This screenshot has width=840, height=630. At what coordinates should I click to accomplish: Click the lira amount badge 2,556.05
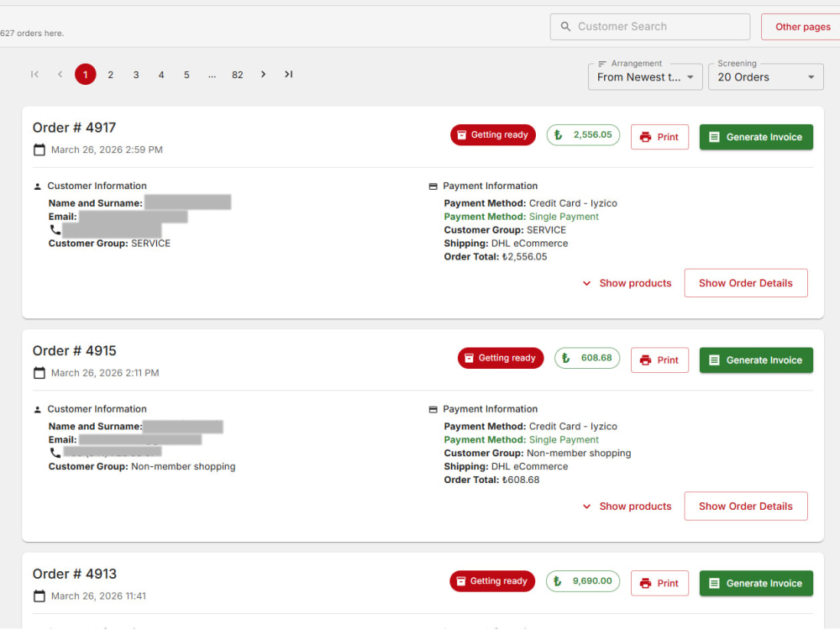tap(583, 135)
